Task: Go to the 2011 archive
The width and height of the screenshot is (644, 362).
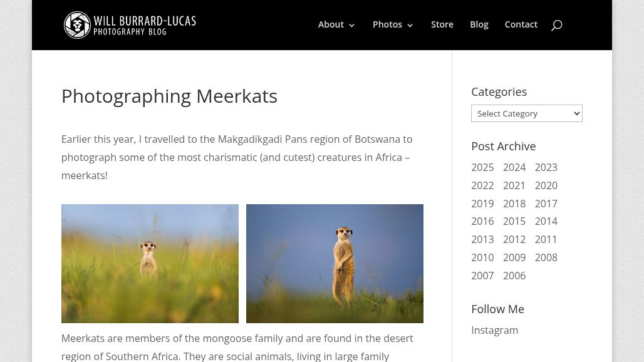Action: (546, 239)
